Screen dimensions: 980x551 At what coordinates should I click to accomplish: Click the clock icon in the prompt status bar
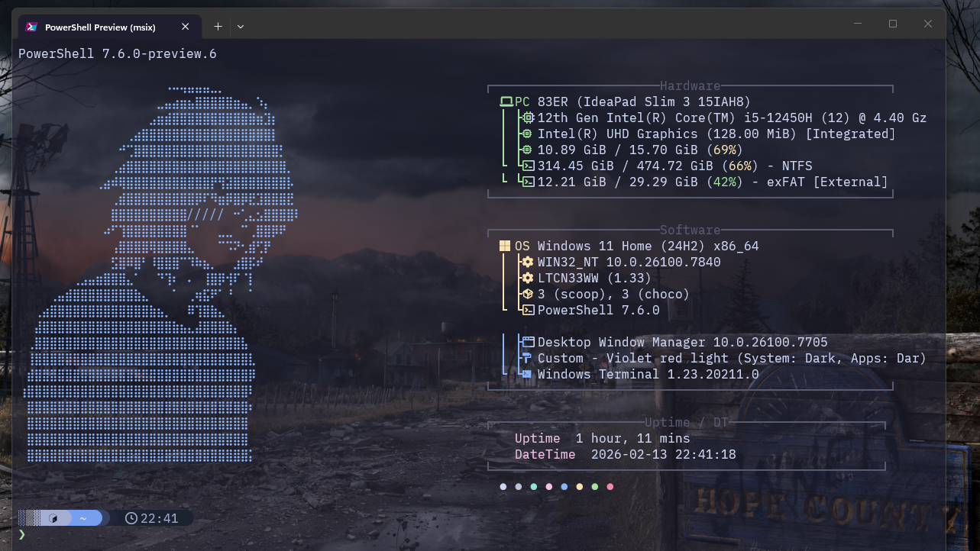point(131,518)
